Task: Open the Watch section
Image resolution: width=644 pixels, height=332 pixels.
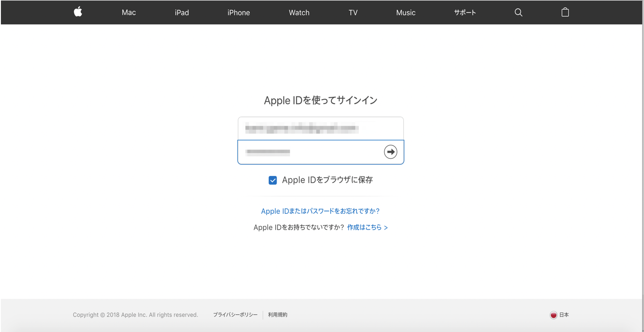Action: tap(299, 12)
